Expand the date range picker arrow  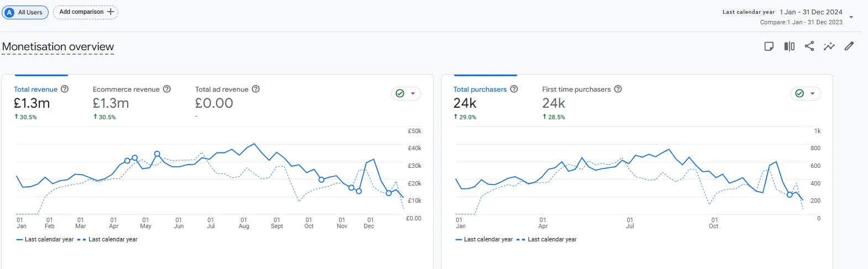[851, 17]
